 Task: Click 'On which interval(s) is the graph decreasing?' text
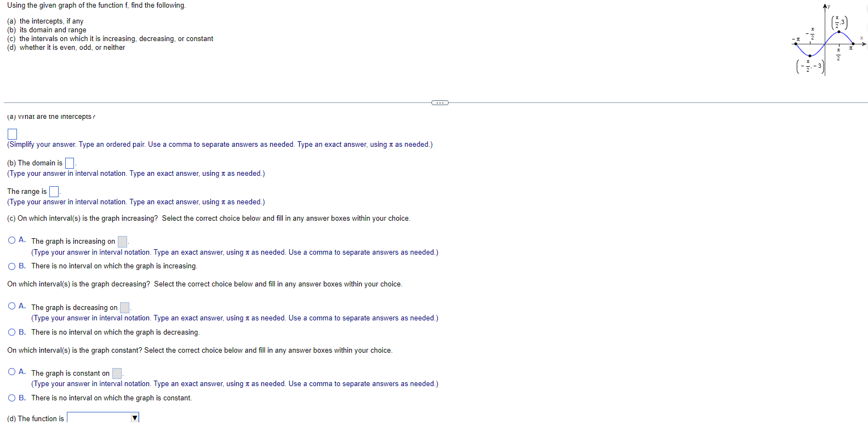pos(78,284)
